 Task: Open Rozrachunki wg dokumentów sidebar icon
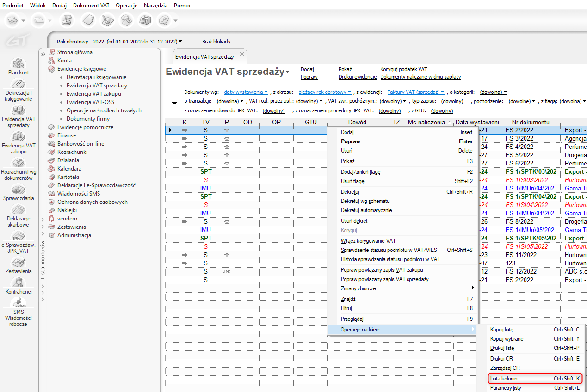pos(19,164)
